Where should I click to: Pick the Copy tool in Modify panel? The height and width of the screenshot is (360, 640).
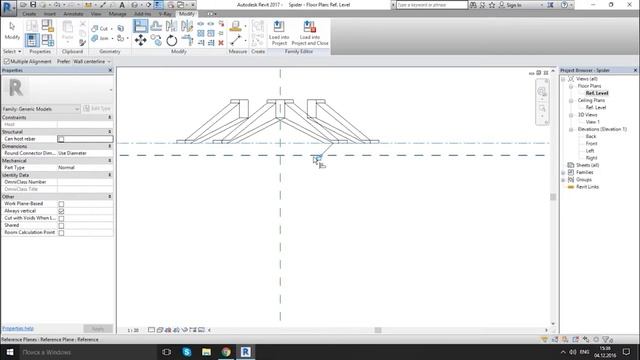[156, 40]
